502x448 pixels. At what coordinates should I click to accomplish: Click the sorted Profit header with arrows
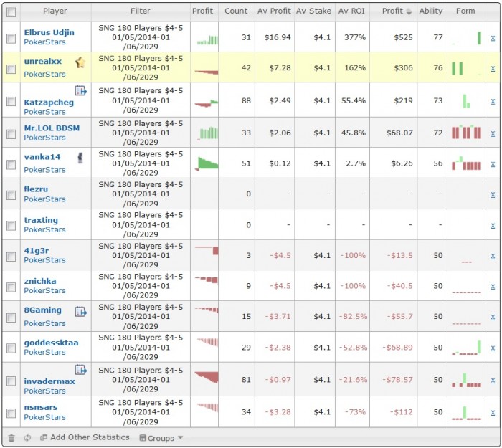tap(397, 11)
